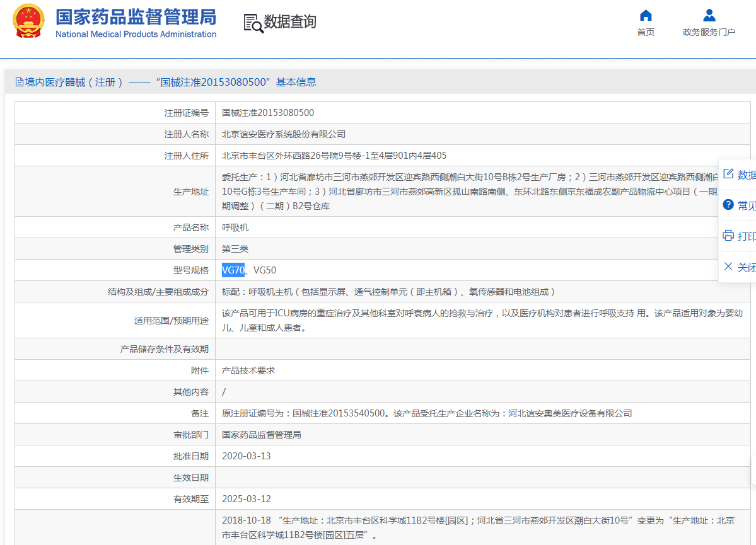Click the 国家药品监督管理局 site title
756x545 pixels.
pos(136,17)
